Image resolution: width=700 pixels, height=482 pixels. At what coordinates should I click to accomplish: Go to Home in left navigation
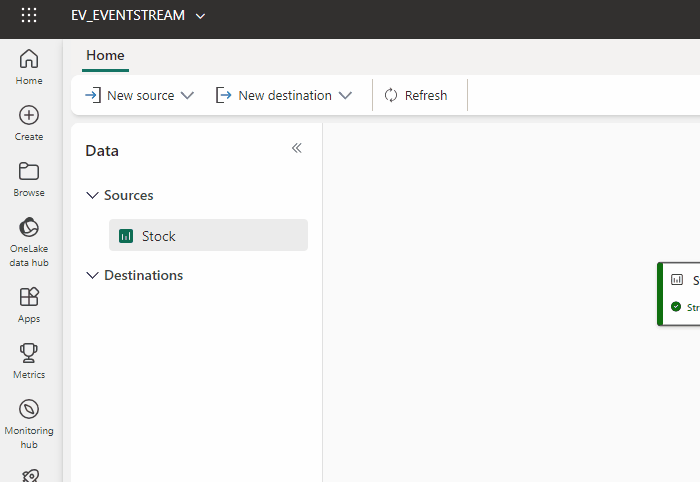point(29,67)
